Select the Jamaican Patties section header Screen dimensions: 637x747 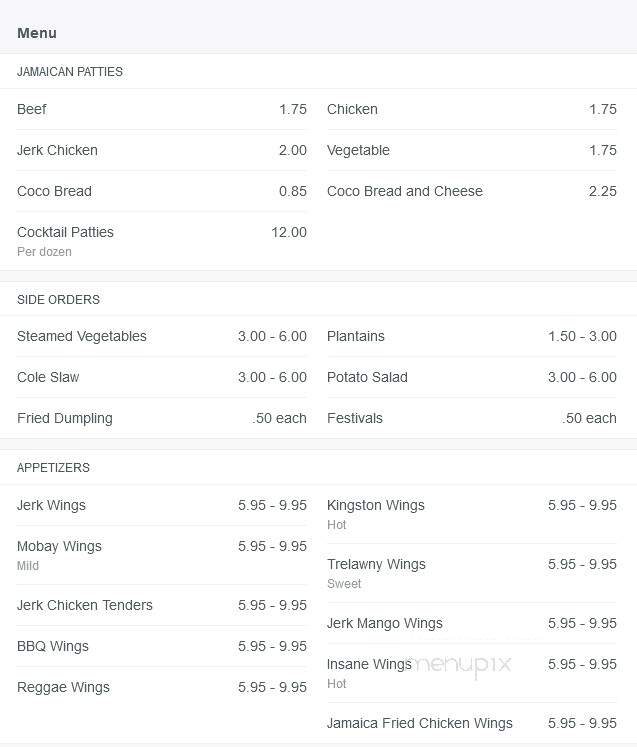[x=70, y=71]
